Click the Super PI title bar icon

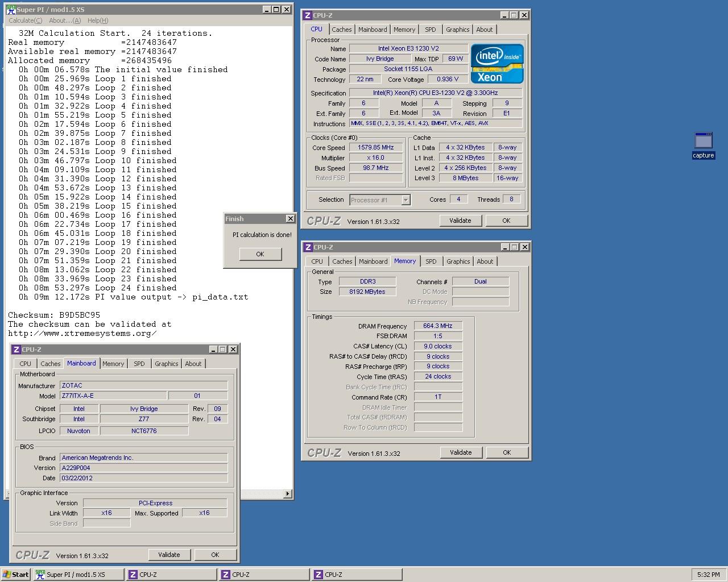10,10
